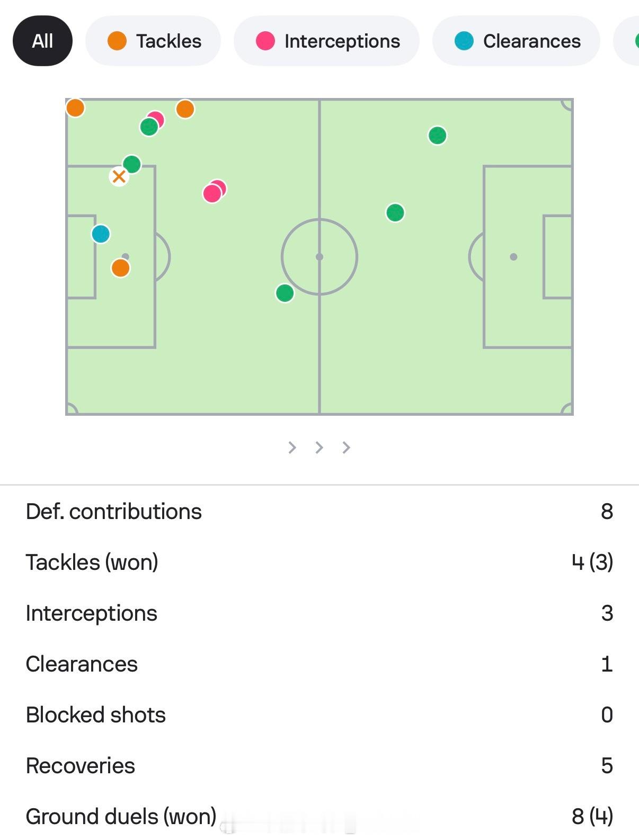The height and width of the screenshot is (840, 639).
Task: Click the right direction chevron below pitch
Action: 347,448
